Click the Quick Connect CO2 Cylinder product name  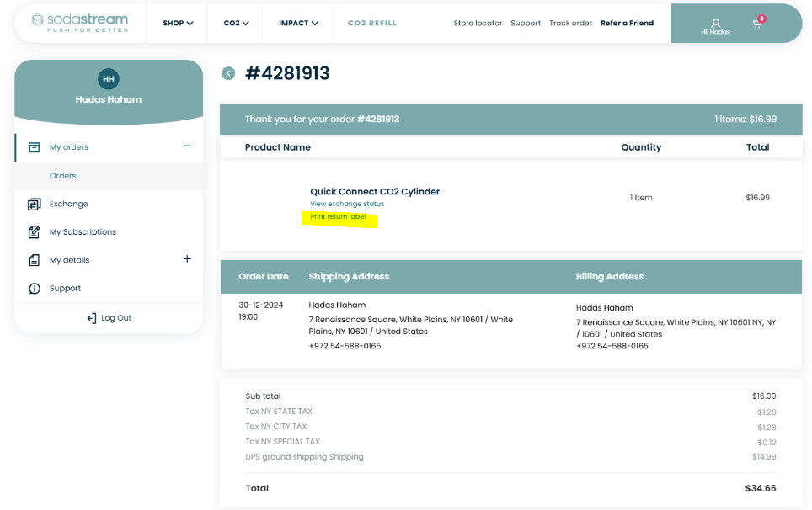click(374, 191)
